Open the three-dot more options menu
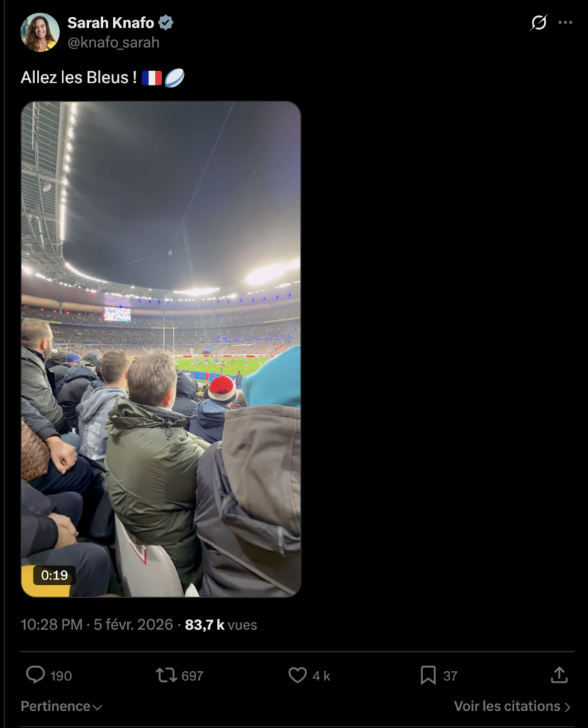 tap(565, 22)
